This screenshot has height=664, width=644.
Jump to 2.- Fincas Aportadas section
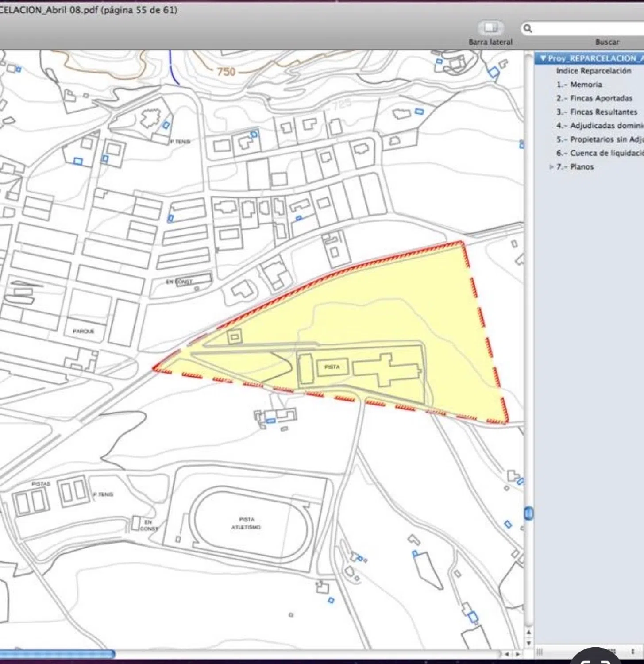(x=594, y=98)
